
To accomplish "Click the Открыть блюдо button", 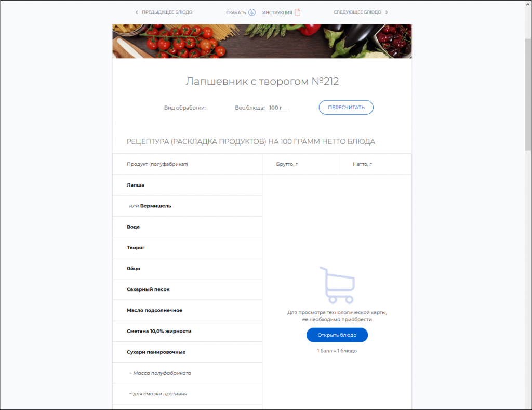I will 337,335.
